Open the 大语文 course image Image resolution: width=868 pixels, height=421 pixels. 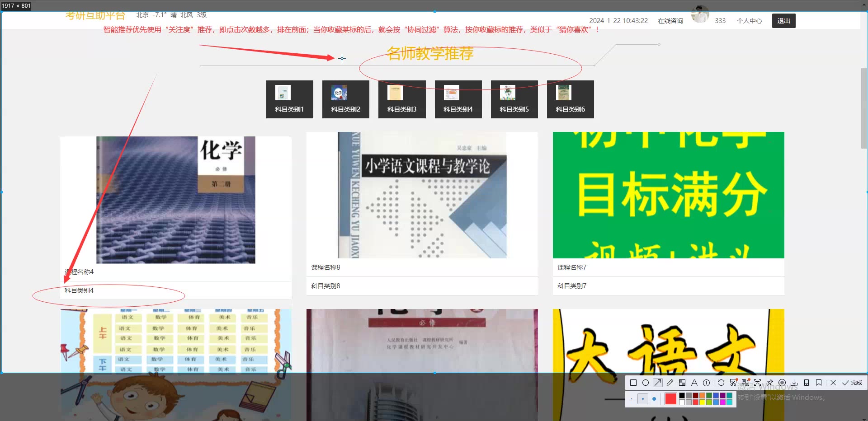pos(668,365)
